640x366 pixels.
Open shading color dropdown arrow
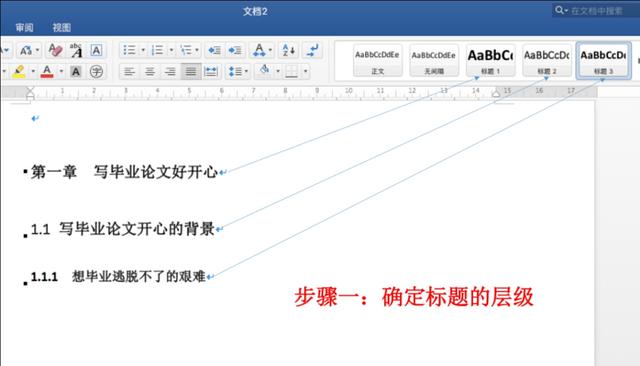[278, 71]
